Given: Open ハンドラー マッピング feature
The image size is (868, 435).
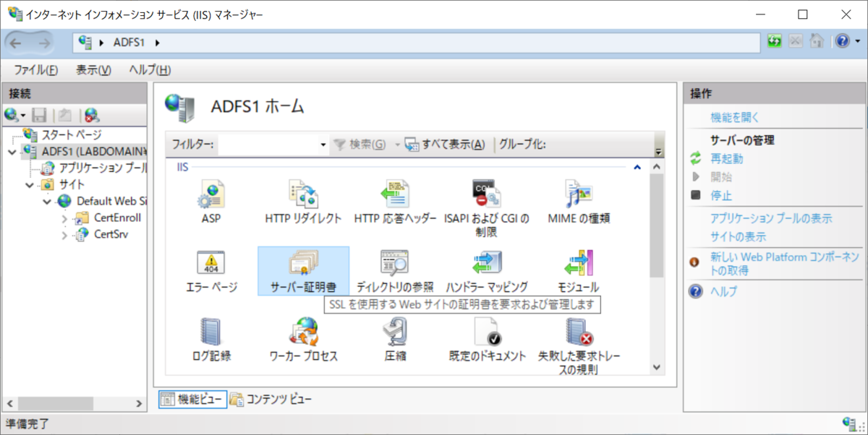Looking at the screenshot, I should click(487, 271).
